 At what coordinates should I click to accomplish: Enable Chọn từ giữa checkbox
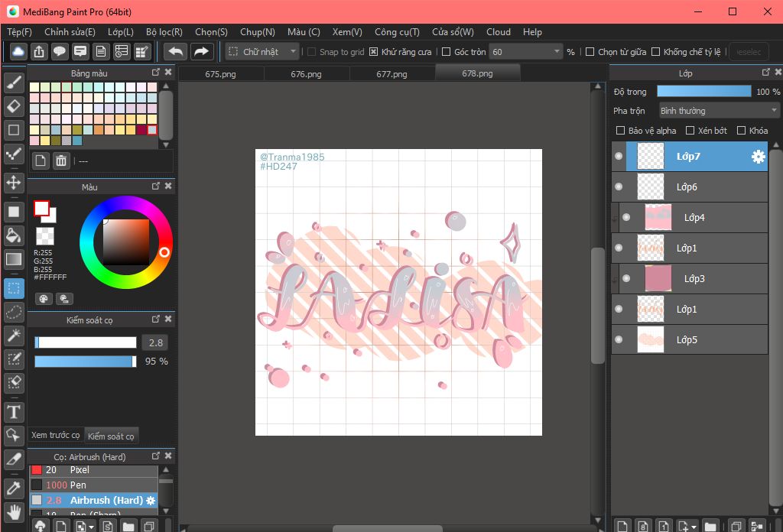(590, 51)
